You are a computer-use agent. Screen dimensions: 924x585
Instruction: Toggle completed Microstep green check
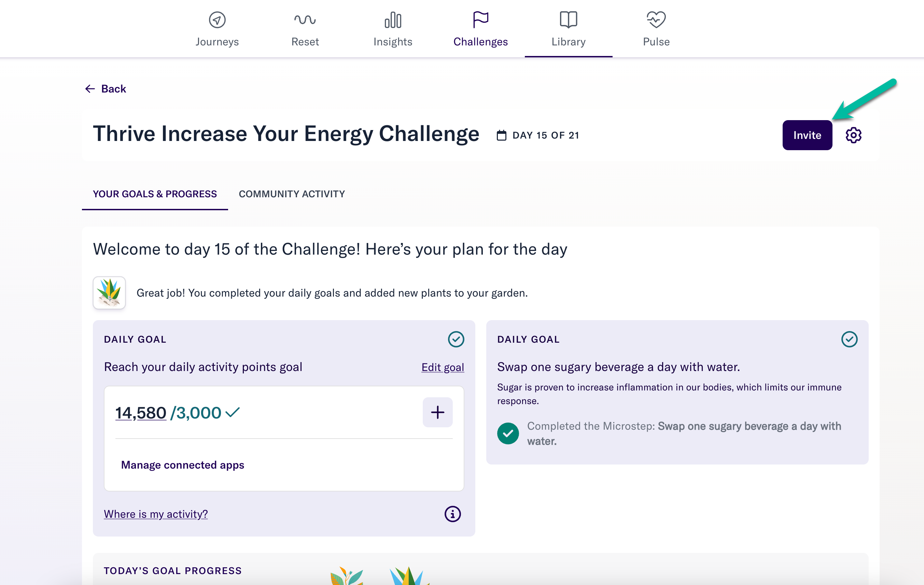coord(508,433)
